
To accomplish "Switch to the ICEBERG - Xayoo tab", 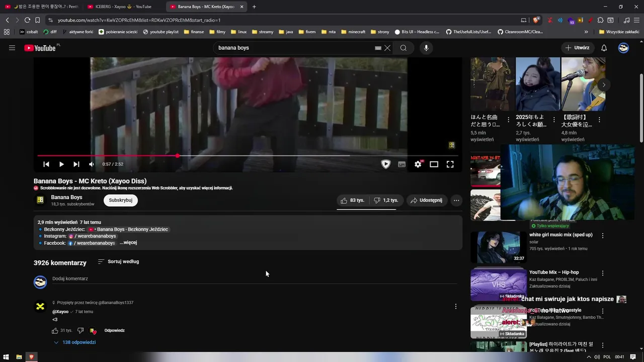I will point(124,7).
